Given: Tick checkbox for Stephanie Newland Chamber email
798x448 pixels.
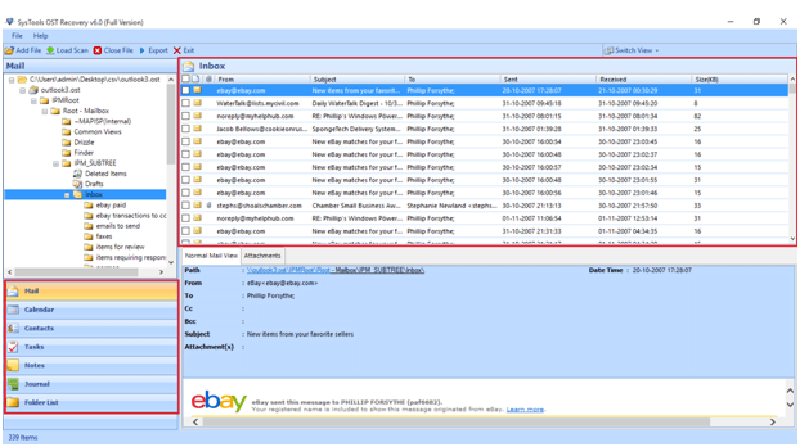Looking at the screenshot, I should pyautogui.click(x=186, y=205).
